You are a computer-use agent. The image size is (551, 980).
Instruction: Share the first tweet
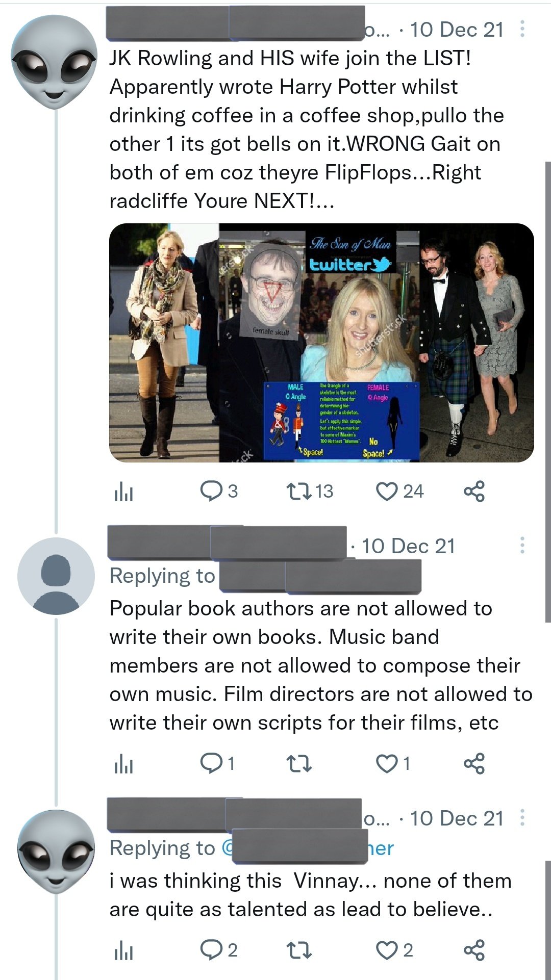[474, 492]
